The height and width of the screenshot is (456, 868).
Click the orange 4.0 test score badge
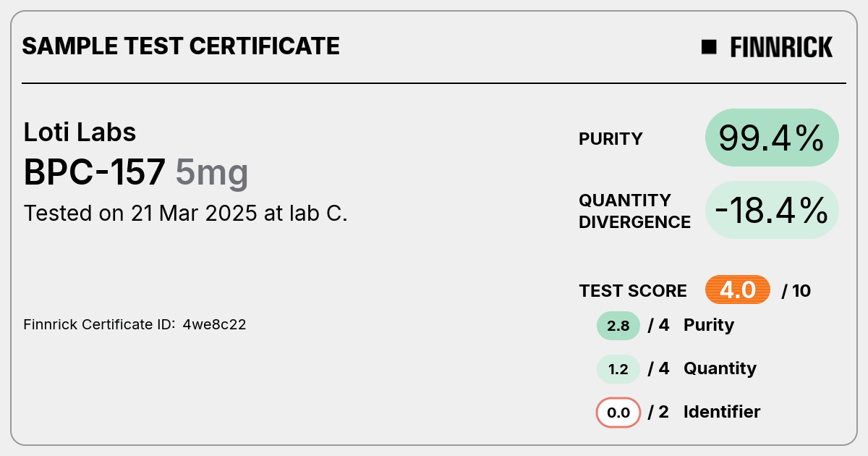[738, 290]
